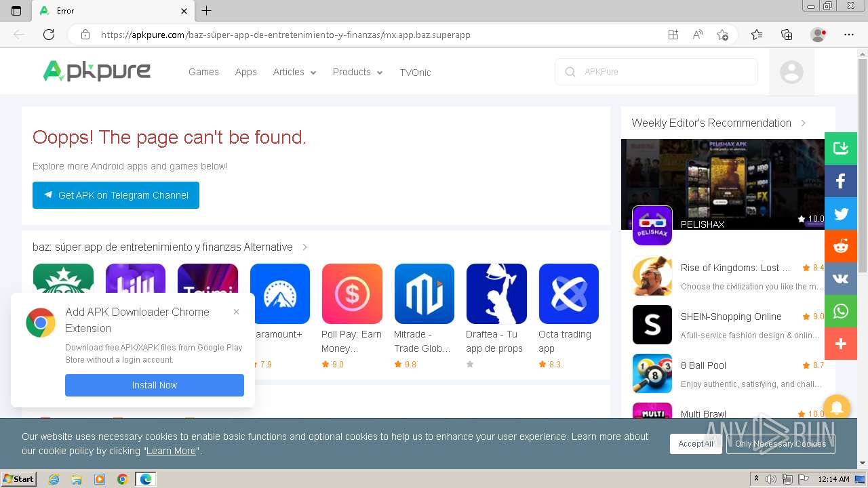Share the page on VK

pos(841,279)
